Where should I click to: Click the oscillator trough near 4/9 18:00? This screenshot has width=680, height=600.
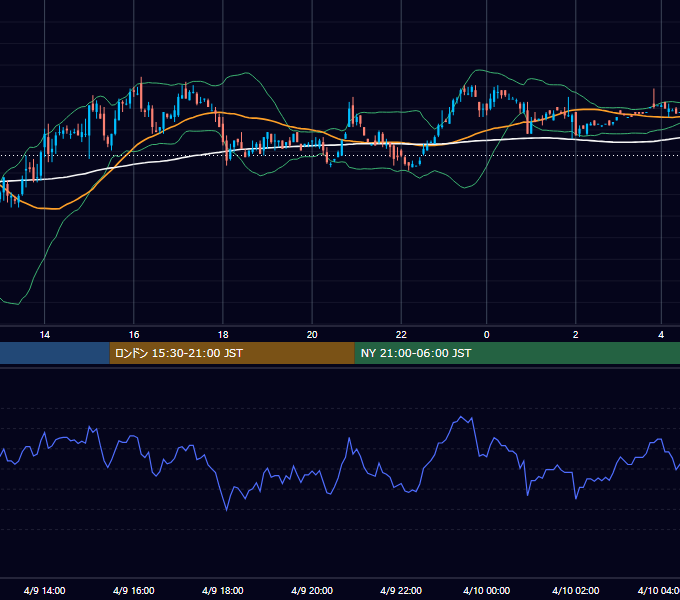tap(226, 510)
